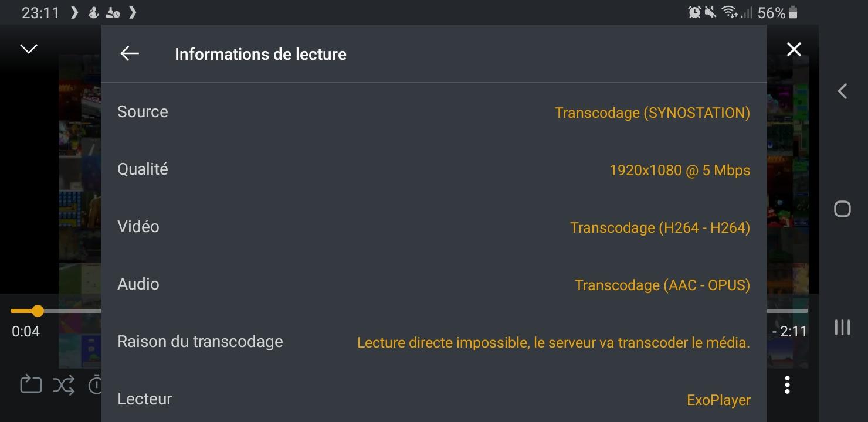The height and width of the screenshot is (422, 868).
Task: Tap the ExoPlayer value in Lecteur row
Action: (718, 400)
